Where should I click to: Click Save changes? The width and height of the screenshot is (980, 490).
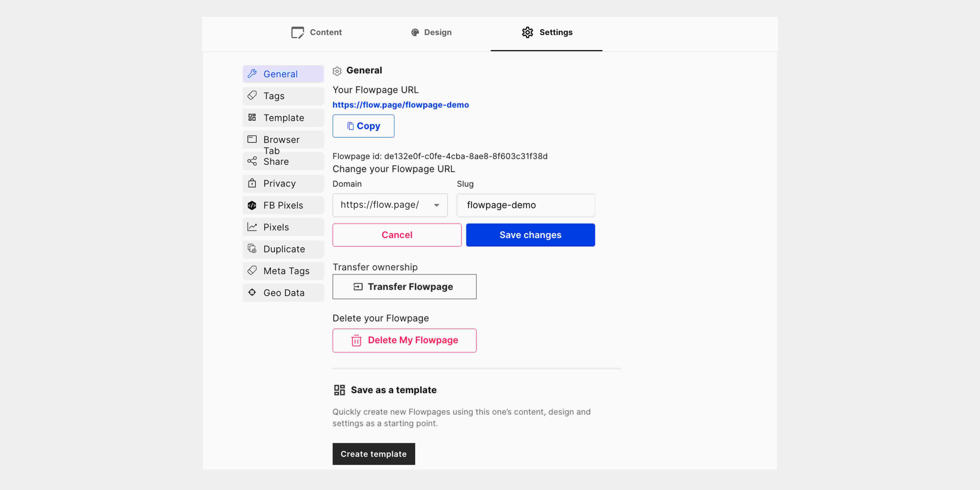pyautogui.click(x=530, y=235)
